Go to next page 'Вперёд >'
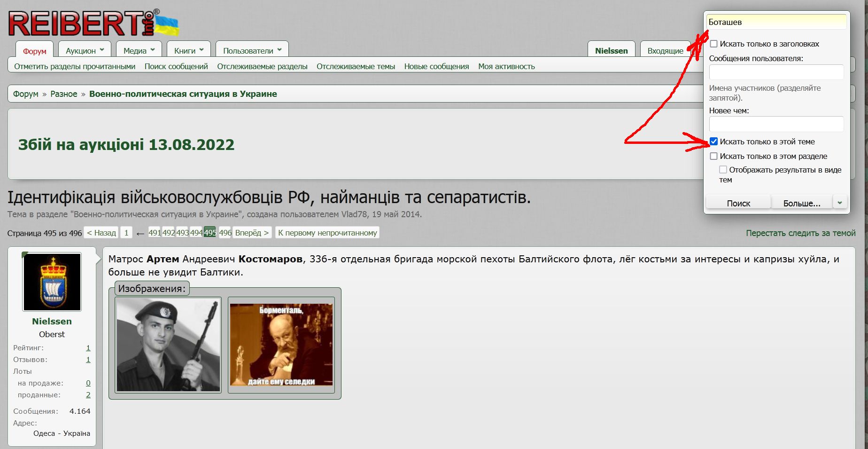Viewport: 868px width, 449px height. 252,233
